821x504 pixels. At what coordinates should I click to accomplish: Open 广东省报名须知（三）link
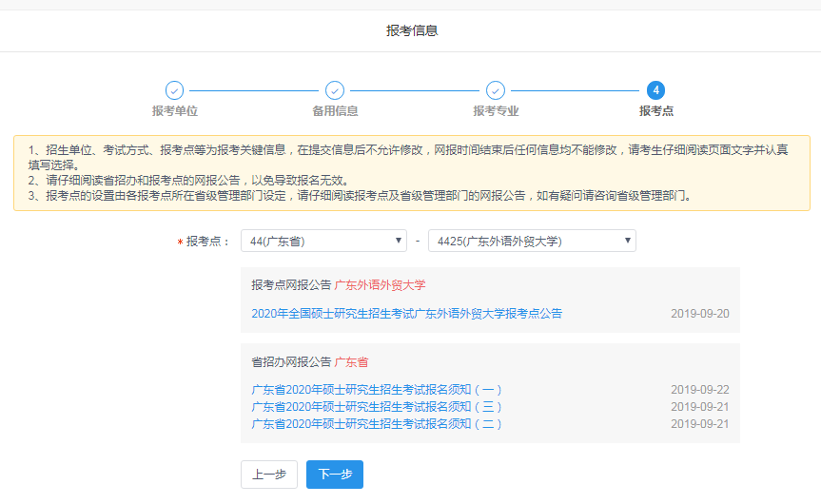point(377,407)
